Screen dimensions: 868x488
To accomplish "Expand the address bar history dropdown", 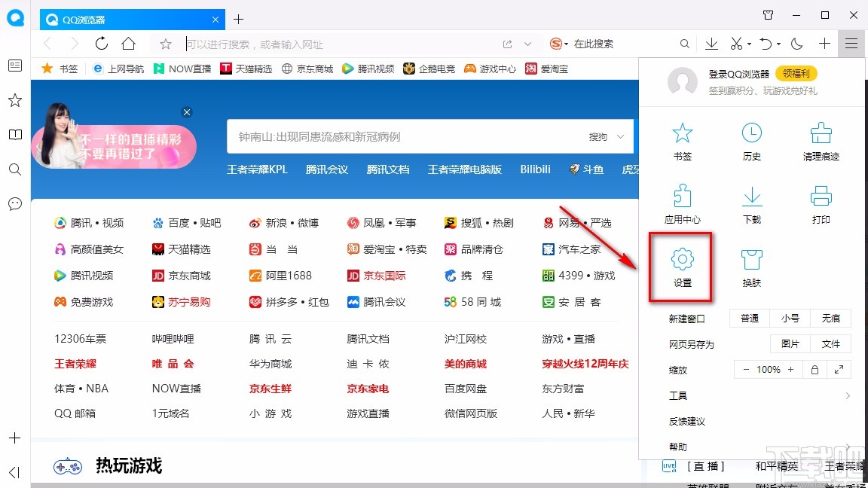I will 527,44.
